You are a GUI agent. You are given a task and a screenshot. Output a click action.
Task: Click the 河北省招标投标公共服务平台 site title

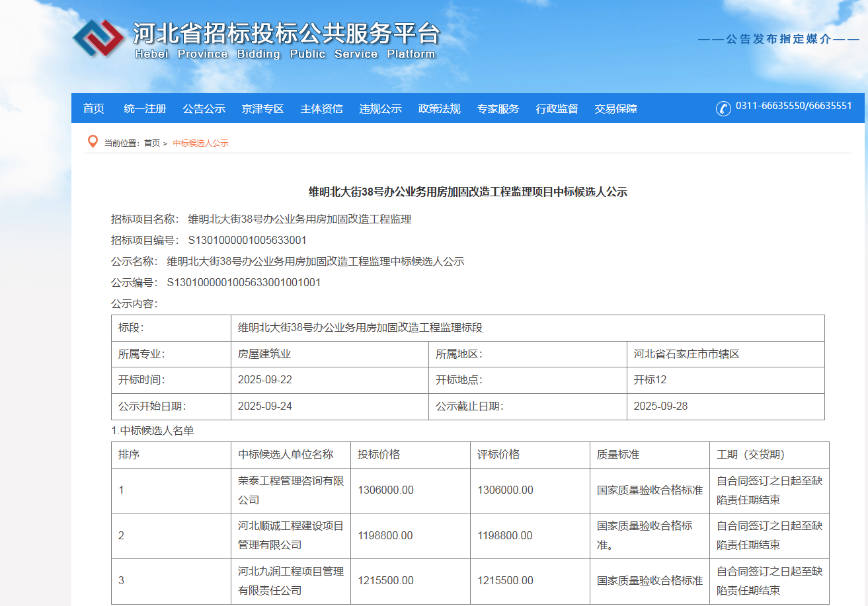(286, 33)
